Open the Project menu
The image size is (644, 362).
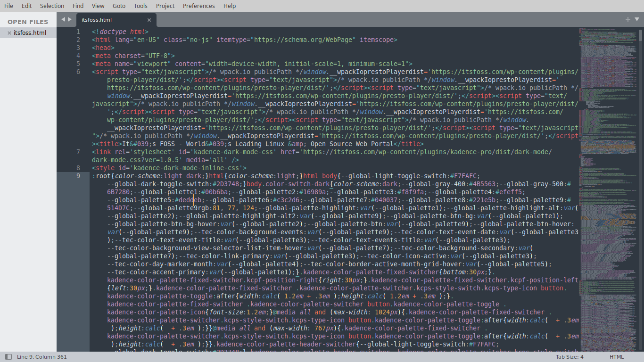[x=165, y=6]
